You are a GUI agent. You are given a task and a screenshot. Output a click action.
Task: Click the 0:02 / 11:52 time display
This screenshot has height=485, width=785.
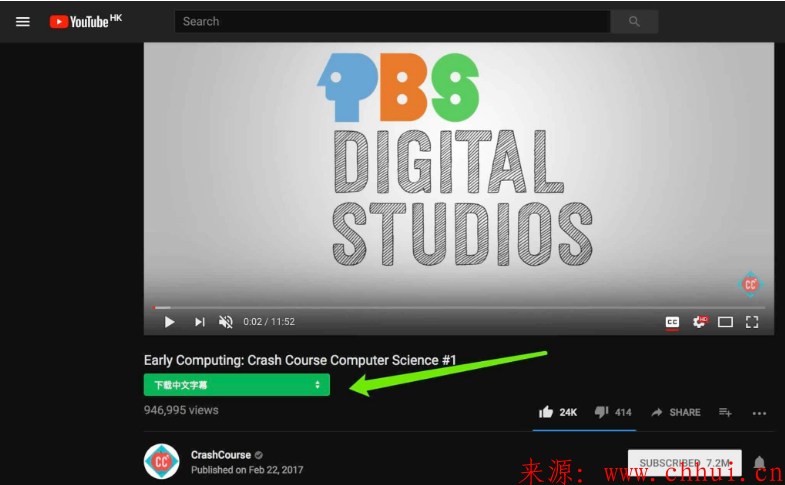pyautogui.click(x=269, y=322)
